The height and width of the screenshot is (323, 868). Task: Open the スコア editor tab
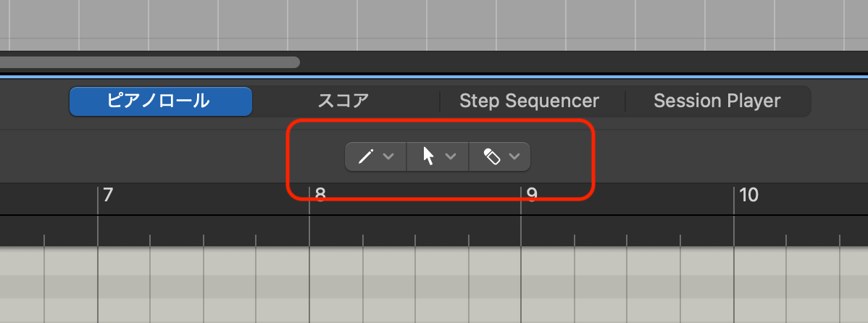pyautogui.click(x=343, y=101)
